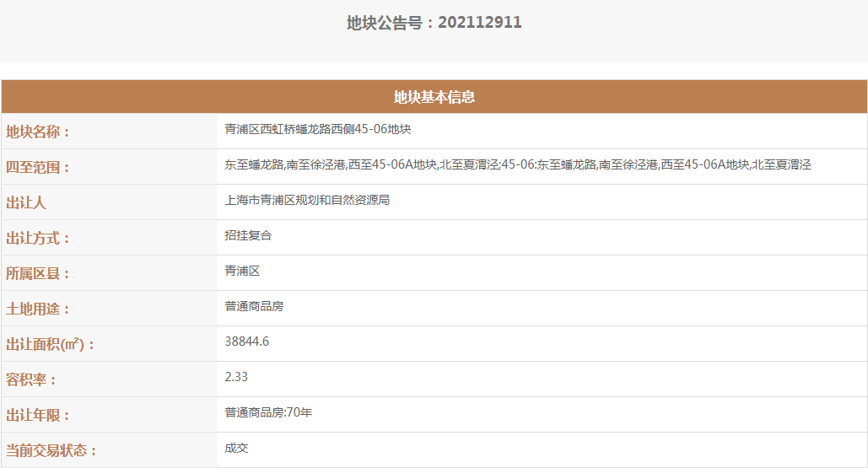Viewport: 868px width, 468px height.
Task: Click the 四至范围 label
Action: pos(38,167)
